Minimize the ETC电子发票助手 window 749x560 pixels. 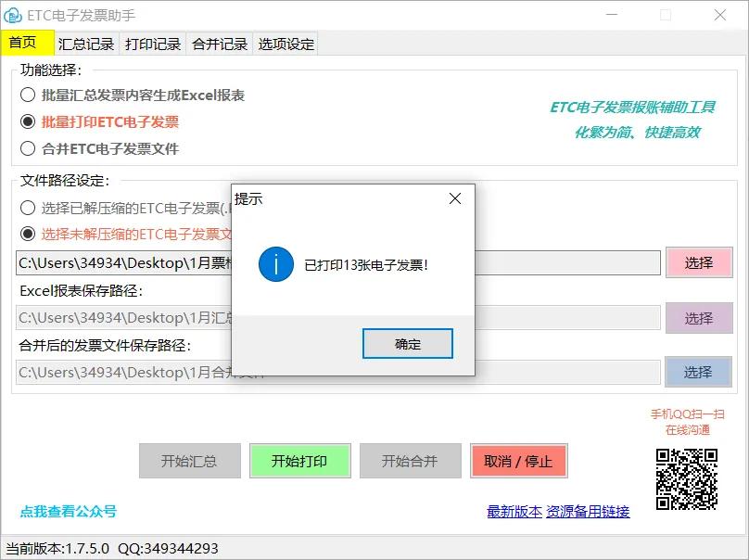coord(612,15)
